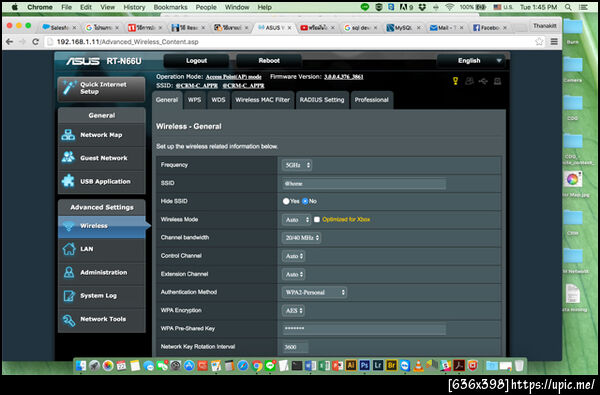Switch to the Facebook browser tab
The image size is (600, 395).
490,28
